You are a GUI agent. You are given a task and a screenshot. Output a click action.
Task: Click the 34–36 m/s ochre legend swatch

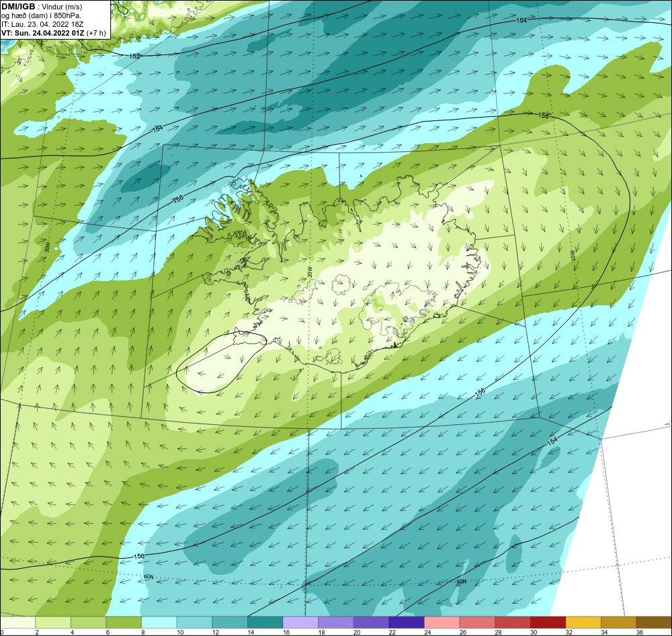pos(619,623)
